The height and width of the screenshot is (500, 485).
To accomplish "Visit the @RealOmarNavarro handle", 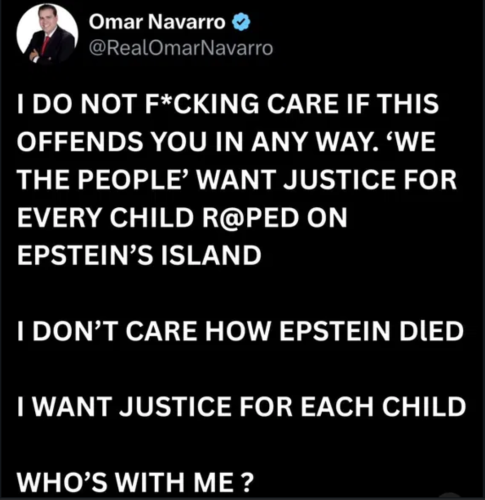I will coord(181,48).
